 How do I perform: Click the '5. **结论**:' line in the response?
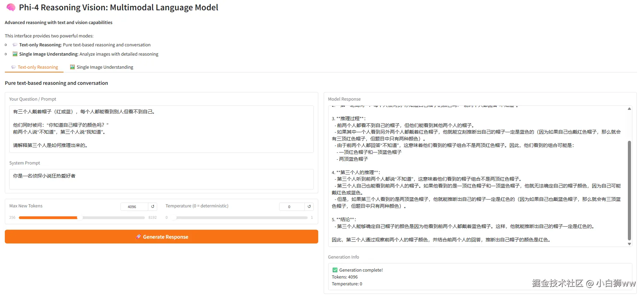344,219
